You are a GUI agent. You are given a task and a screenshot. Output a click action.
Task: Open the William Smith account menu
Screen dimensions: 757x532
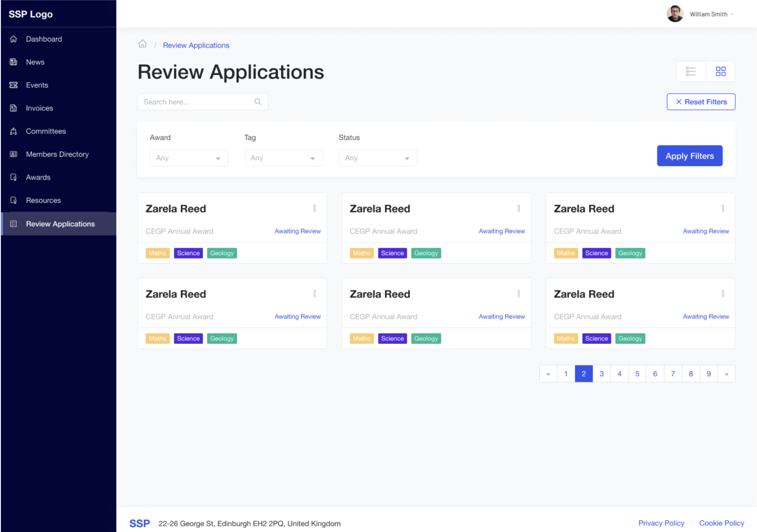click(x=709, y=14)
